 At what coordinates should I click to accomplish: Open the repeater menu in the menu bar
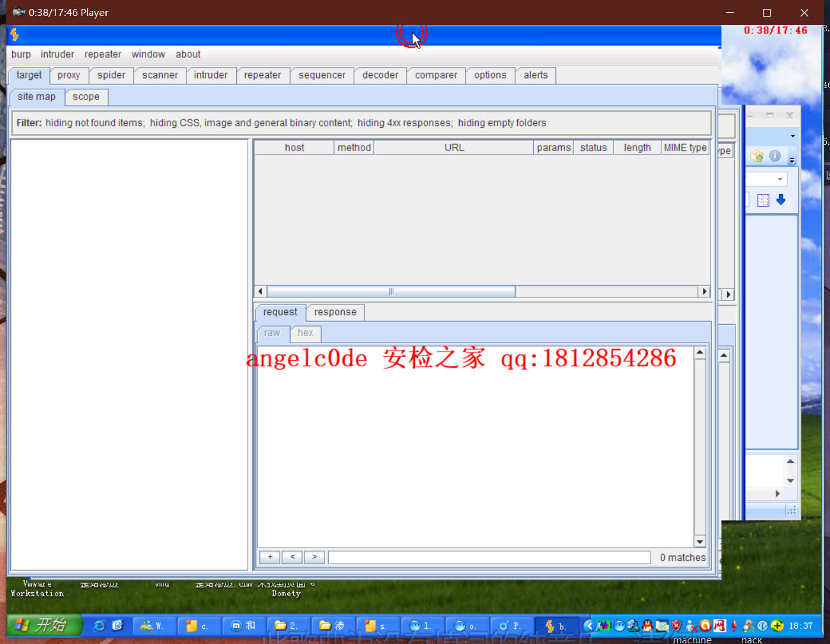(x=103, y=55)
